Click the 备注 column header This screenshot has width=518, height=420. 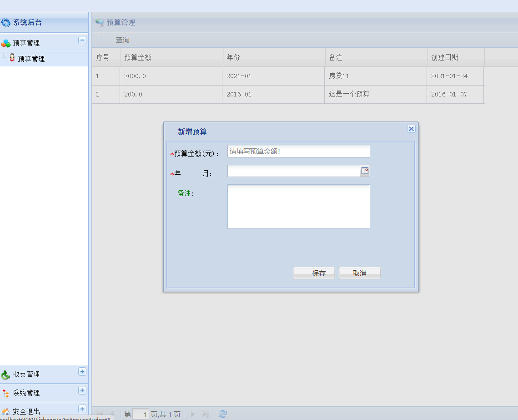coord(377,57)
